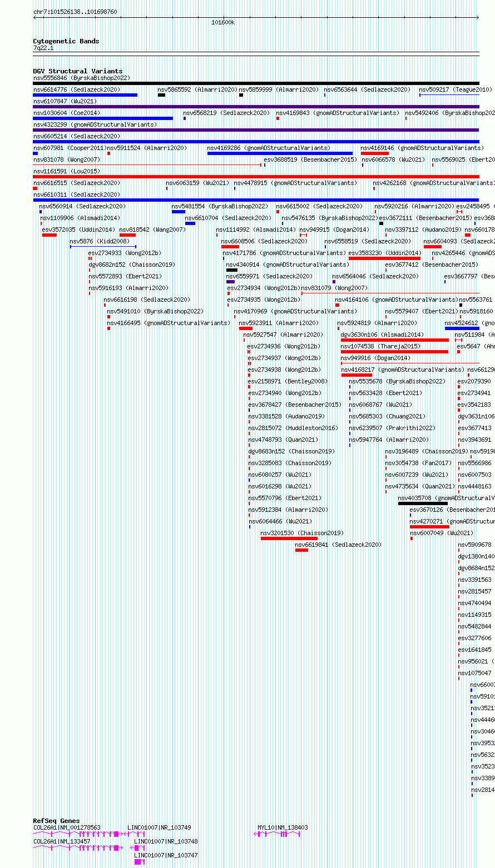Click variant nsv607981 (Cooper2011)
This screenshot has height=868, width=495.
pyautogui.click(x=70, y=148)
